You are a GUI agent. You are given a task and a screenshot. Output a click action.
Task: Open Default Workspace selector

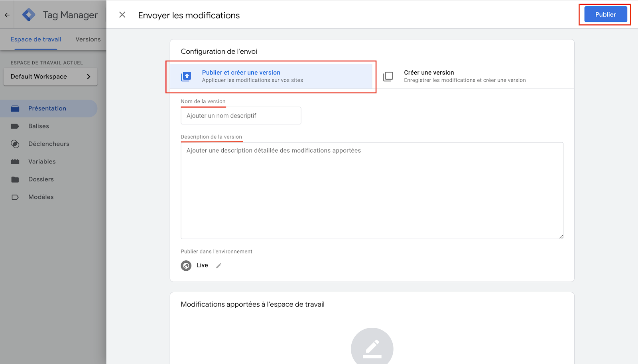click(x=51, y=77)
